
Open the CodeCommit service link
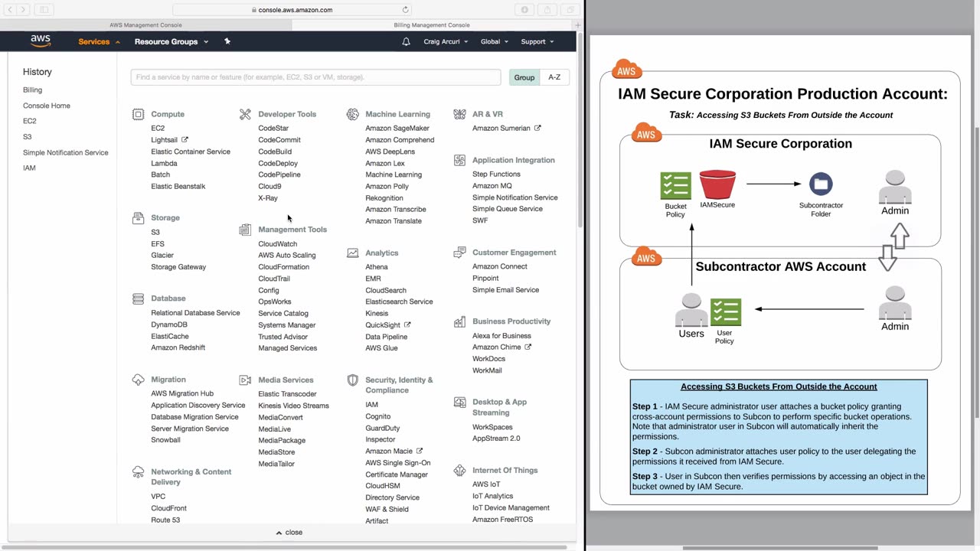(x=279, y=140)
